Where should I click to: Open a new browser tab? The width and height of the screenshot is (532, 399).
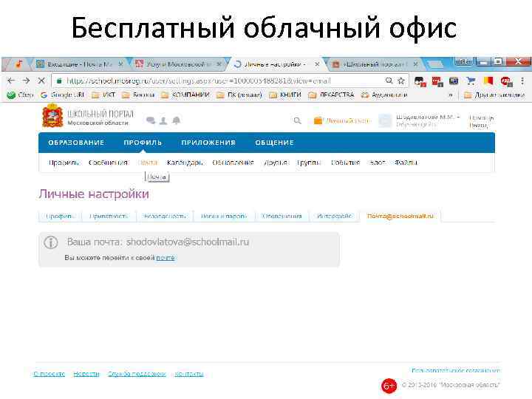pos(435,64)
